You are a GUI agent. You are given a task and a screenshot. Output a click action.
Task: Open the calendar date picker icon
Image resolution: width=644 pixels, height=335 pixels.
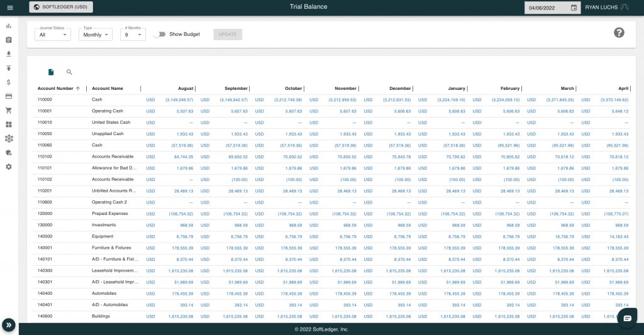pyautogui.click(x=574, y=8)
